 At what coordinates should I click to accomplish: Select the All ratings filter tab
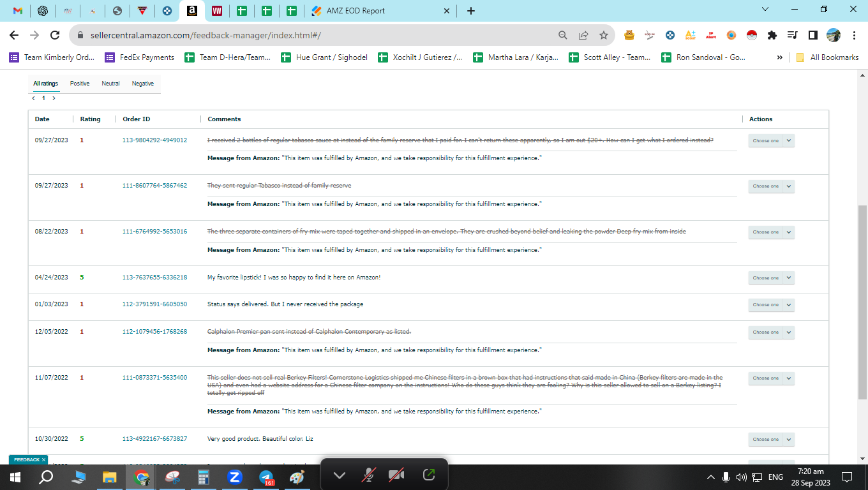45,84
